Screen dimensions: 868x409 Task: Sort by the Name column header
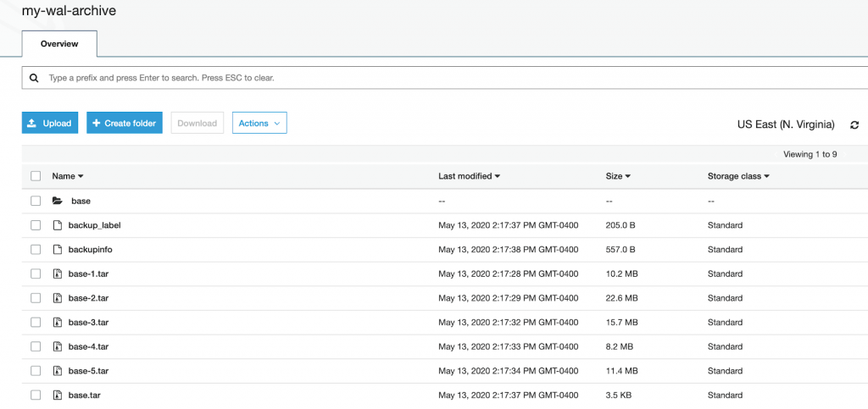pos(68,176)
